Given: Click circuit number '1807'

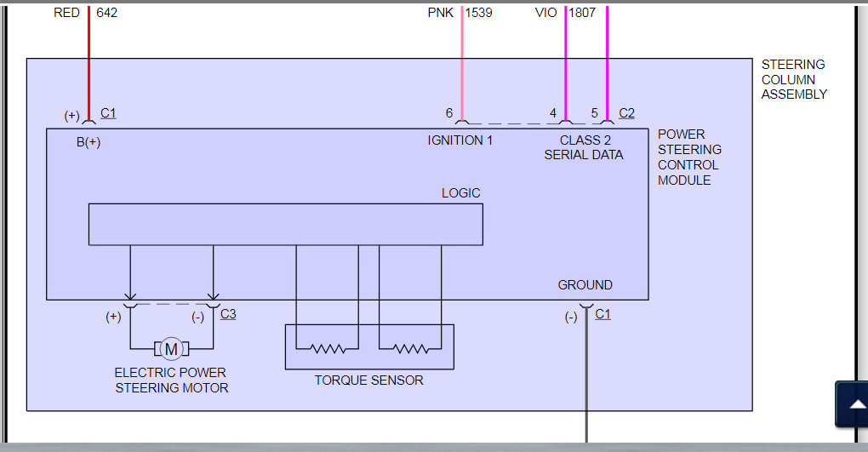Looking at the screenshot, I should 582,13.
